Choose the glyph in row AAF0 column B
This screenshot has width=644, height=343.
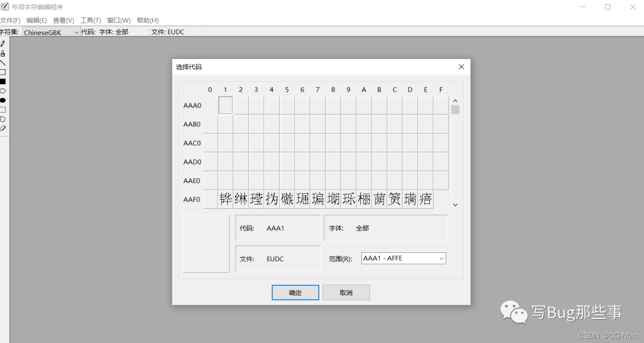point(379,199)
